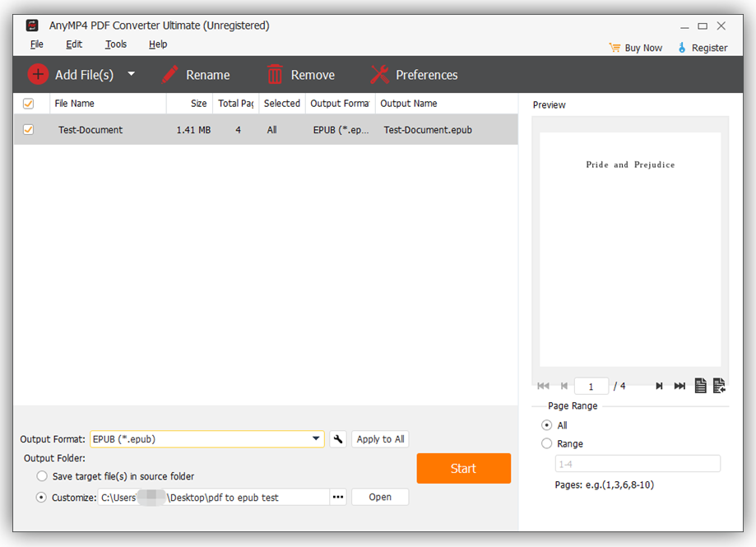The image size is (756, 547).
Task: Open the Add File(s) dropdown arrow
Action: (x=131, y=74)
